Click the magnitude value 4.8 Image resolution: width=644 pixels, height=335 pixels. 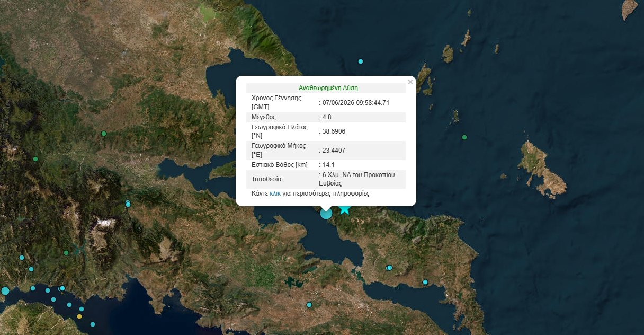(x=327, y=117)
